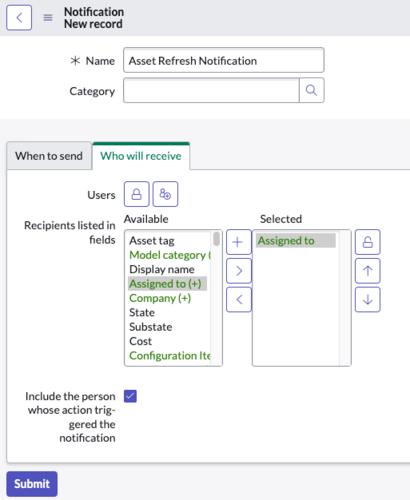Click the back arrow button
This screenshot has height=500, width=410.
[19, 18]
